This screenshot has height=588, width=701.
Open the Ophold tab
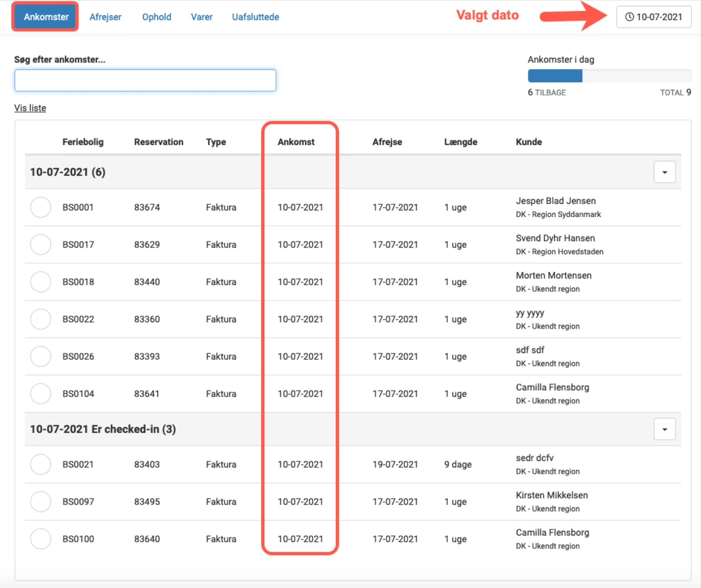point(156,17)
